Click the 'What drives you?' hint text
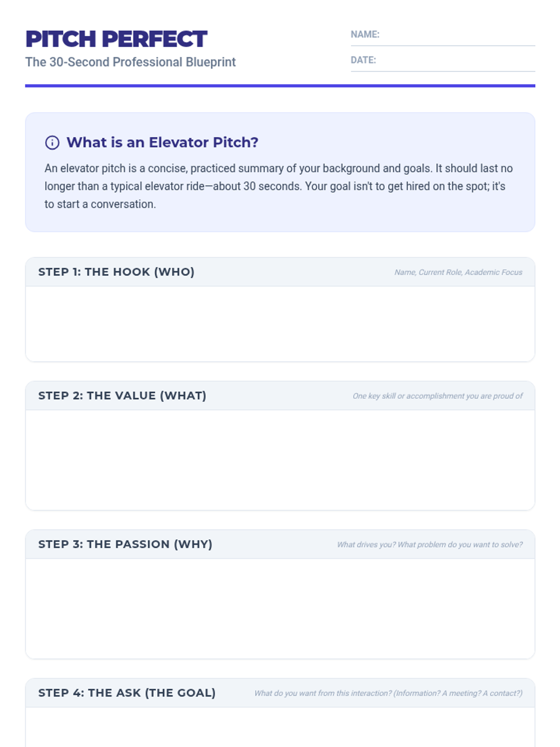This screenshot has width=560, height=747. [429, 544]
